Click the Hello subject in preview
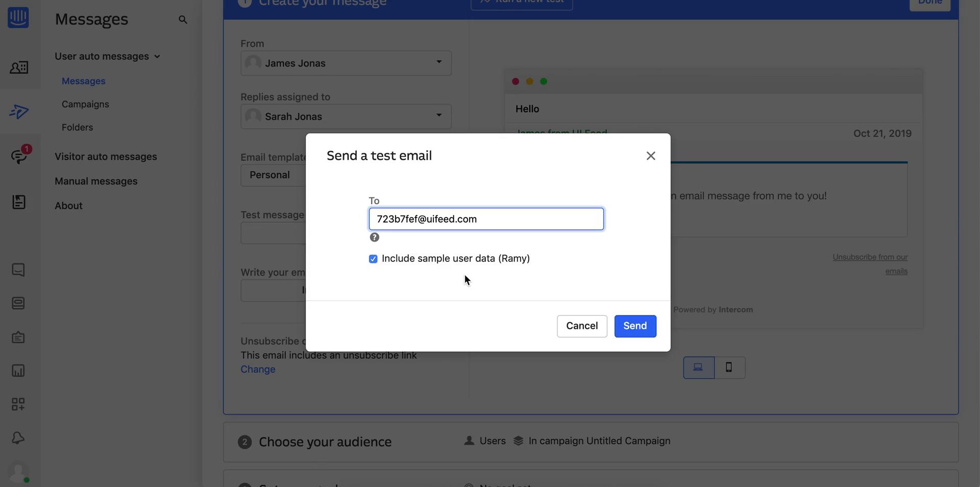Screen dimensions: 980x487 [x=527, y=109]
